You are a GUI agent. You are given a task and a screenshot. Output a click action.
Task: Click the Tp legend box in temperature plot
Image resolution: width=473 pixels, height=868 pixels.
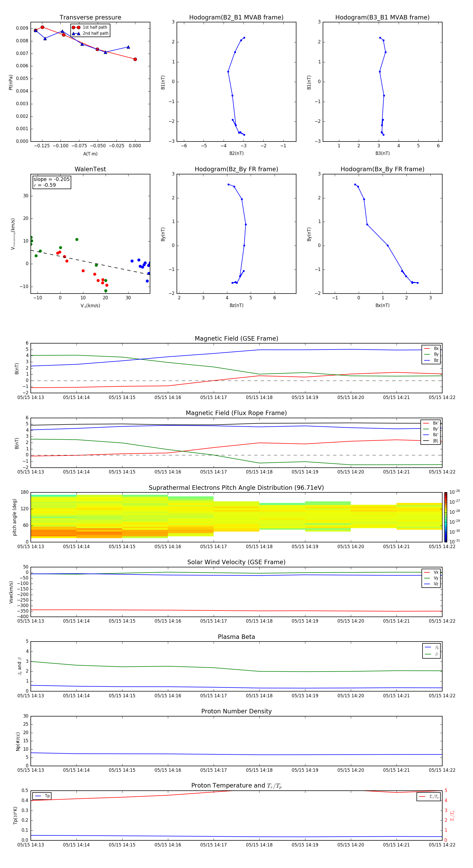coord(42,796)
